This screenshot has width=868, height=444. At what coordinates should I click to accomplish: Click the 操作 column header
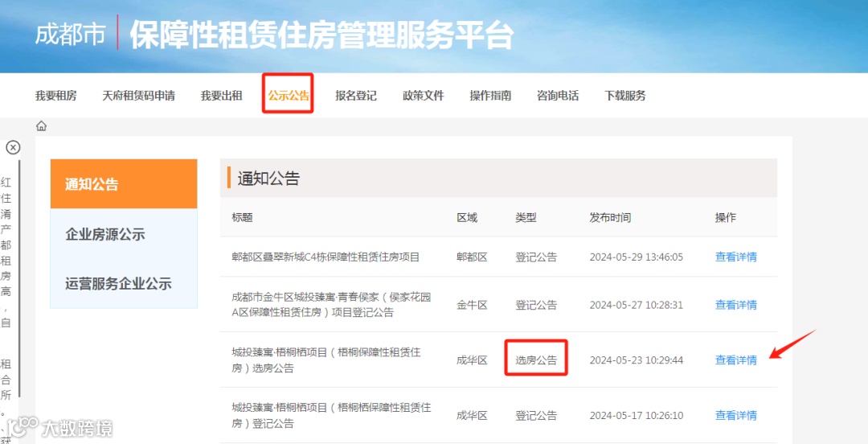coord(726,218)
